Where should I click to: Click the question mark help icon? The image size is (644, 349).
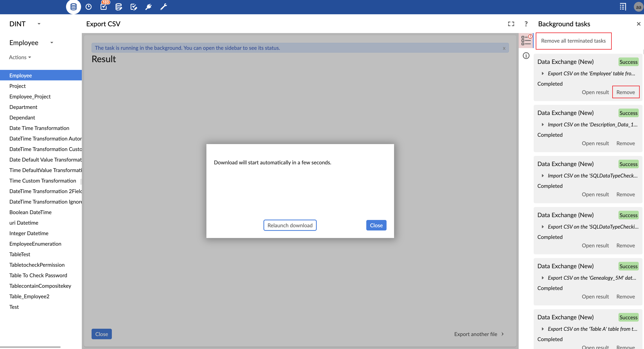pos(526,24)
